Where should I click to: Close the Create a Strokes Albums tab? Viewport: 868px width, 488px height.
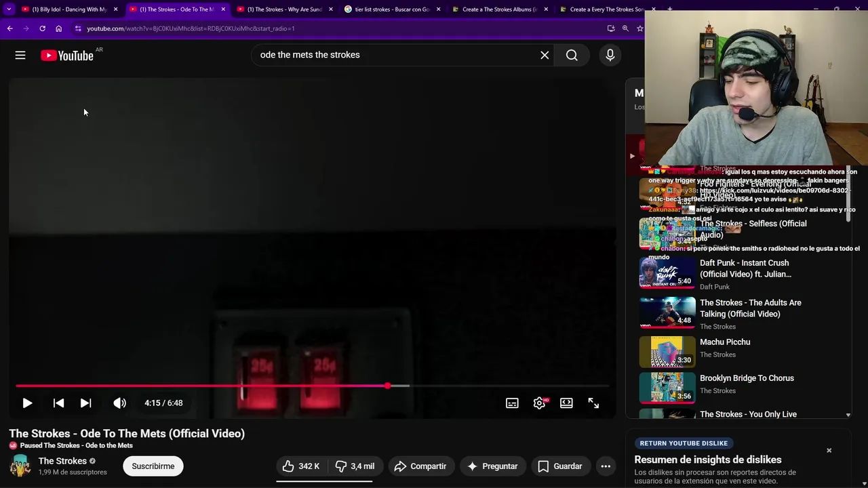click(x=546, y=9)
